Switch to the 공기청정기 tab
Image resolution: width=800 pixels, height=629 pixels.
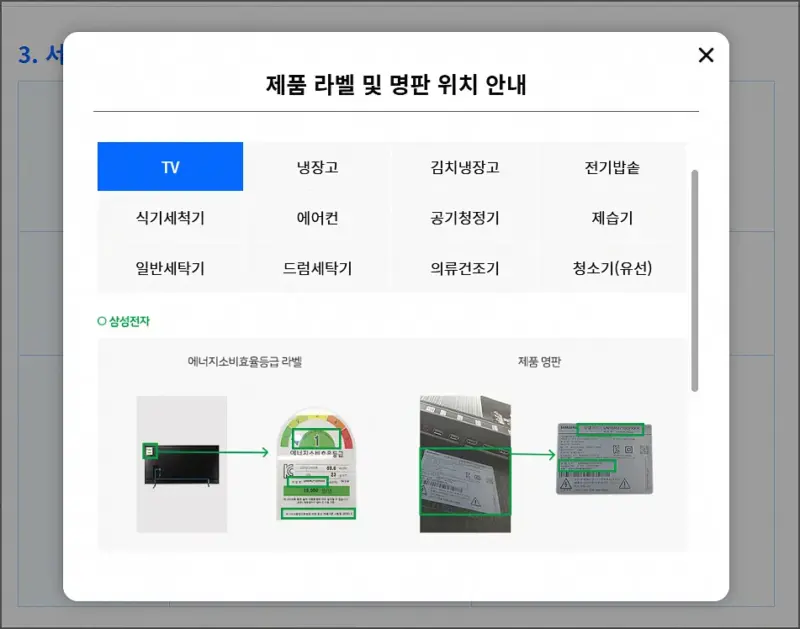pyautogui.click(x=465, y=218)
